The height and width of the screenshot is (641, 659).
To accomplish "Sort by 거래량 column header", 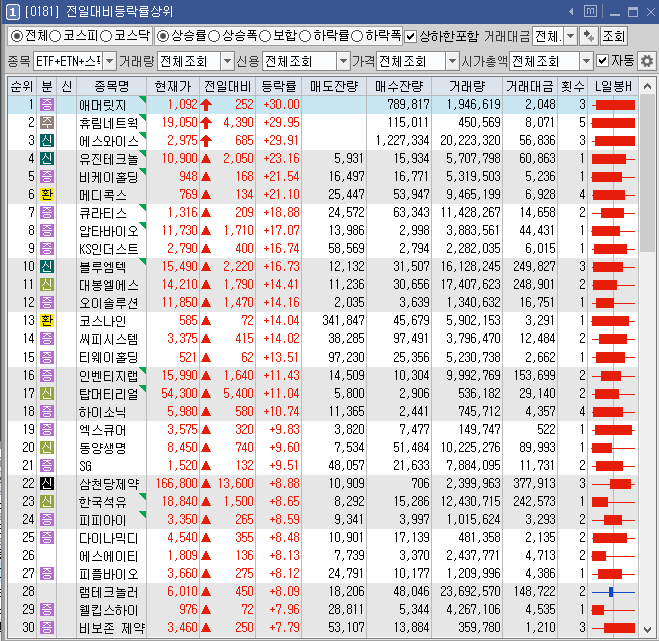I will click(x=467, y=86).
